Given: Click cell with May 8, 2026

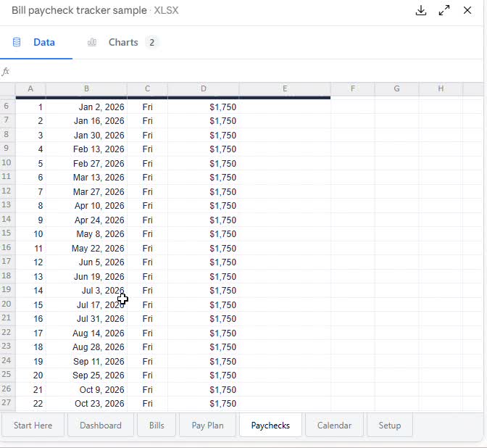Looking at the screenshot, I should [x=86, y=234].
